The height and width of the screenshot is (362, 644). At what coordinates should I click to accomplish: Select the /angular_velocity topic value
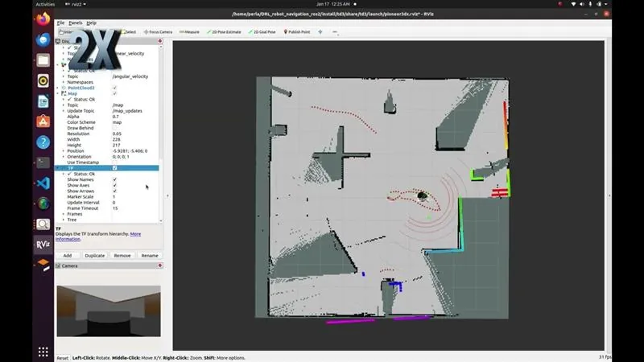(130, 76)
